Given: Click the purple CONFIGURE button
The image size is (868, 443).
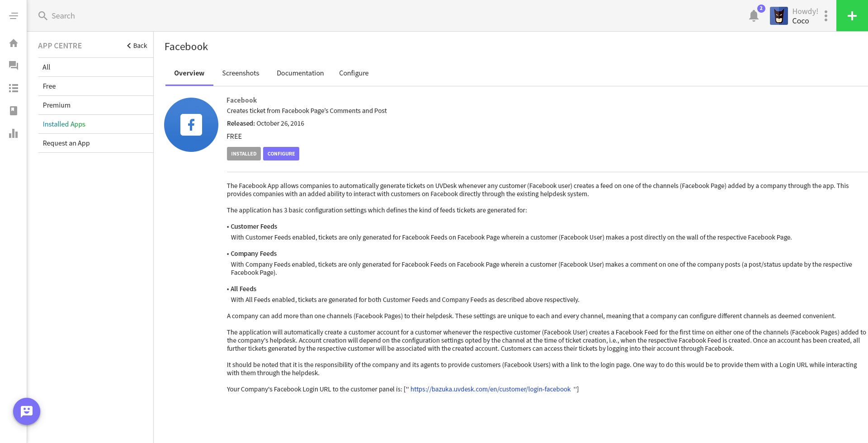Looking at the screenshot, I should [281, 154].
